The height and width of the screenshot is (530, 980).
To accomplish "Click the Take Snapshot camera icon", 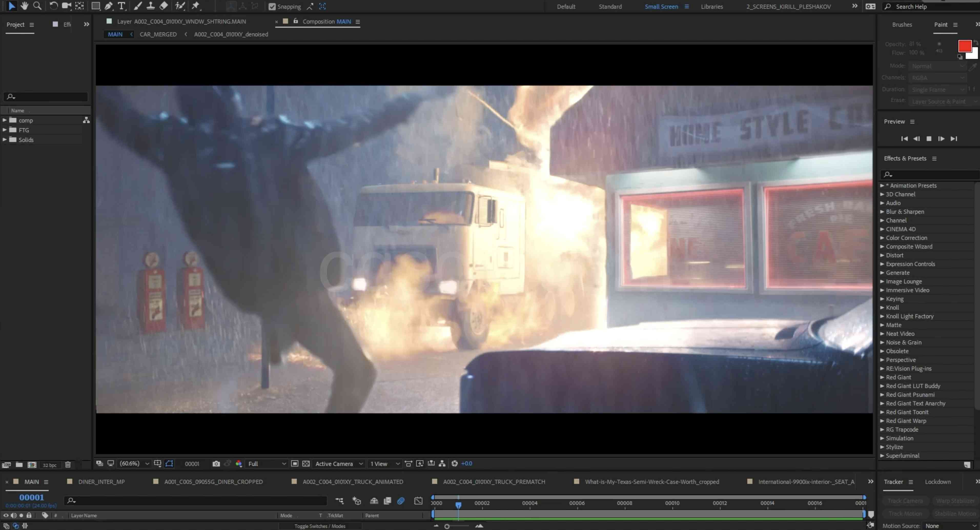I will pos(216,463).
